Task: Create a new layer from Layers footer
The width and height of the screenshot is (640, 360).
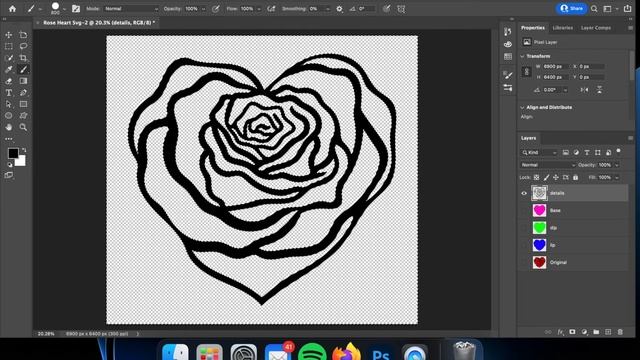Action: tap(608, 332)
